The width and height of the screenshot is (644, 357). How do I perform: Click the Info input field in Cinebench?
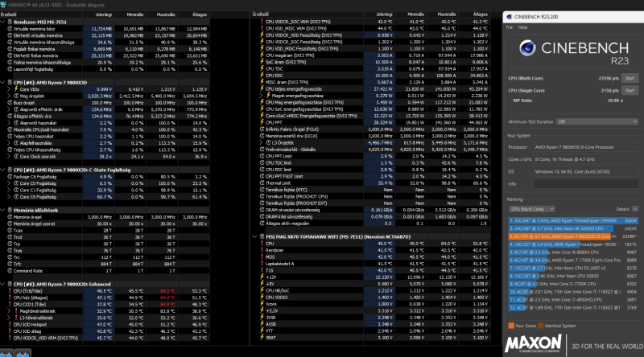tap(586, 184)
